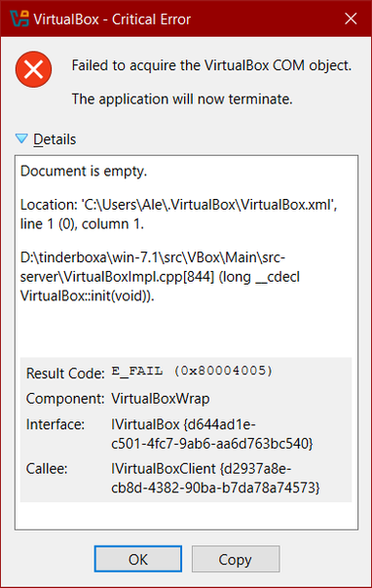Click the red error cross icon
The width and height of the screenshot is (372, 588).
tap(34, 69)
